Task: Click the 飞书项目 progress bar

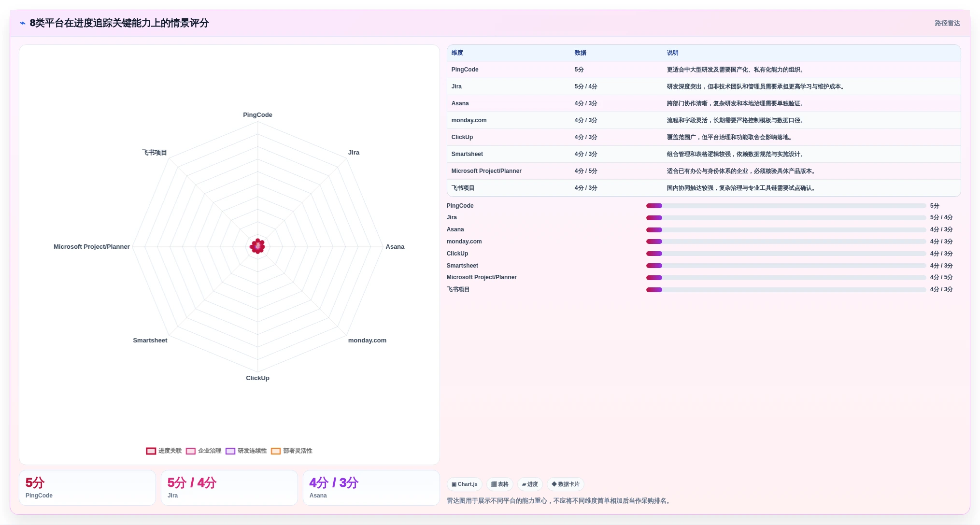Action: pyautogui.click(x=786, y=290)
